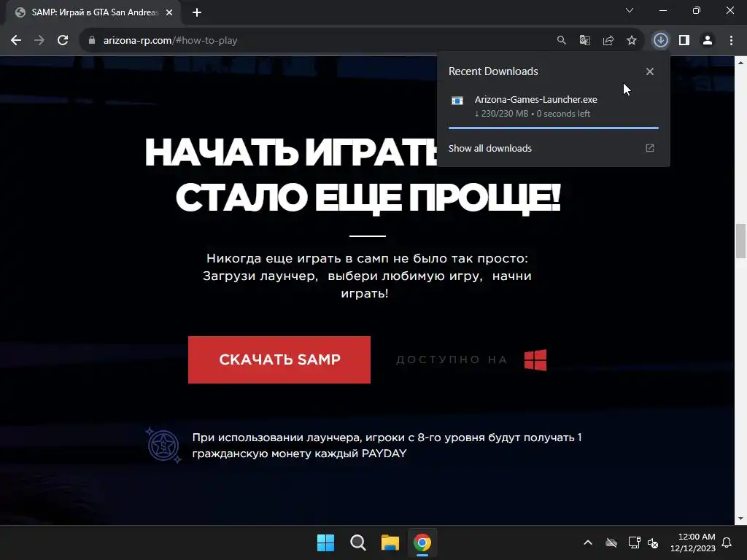Open the clock showing 12:00 AM
The image size is (747, 560).
tap(693, 542)
